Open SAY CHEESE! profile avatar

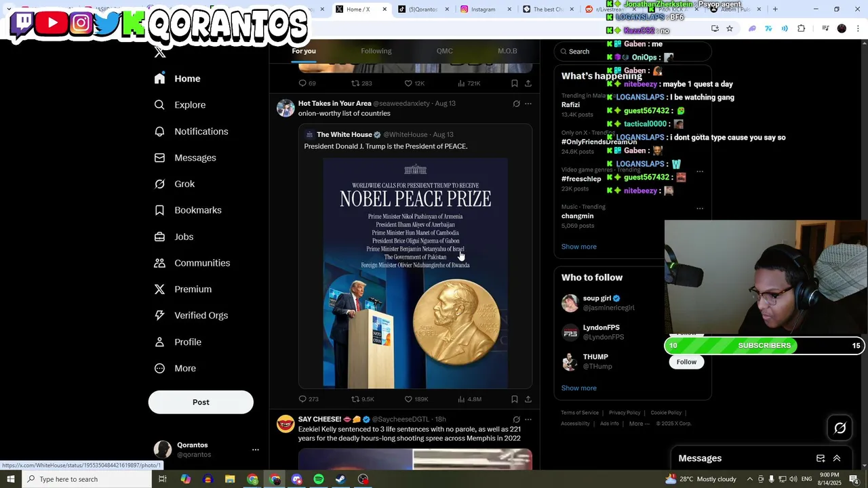(285, 424)
